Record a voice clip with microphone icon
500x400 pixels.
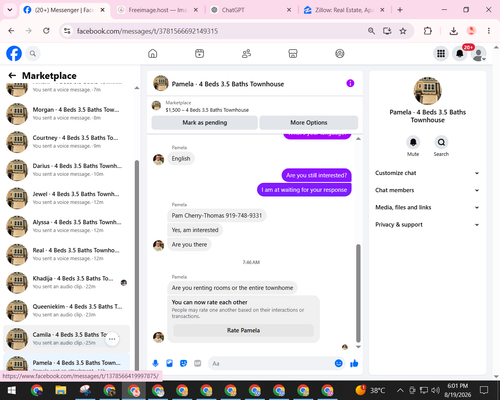155,363
